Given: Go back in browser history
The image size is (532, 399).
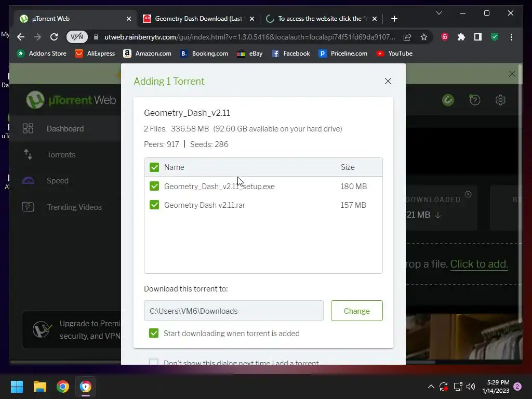Looking at the screenshot, I should click(x=21, y=37).
